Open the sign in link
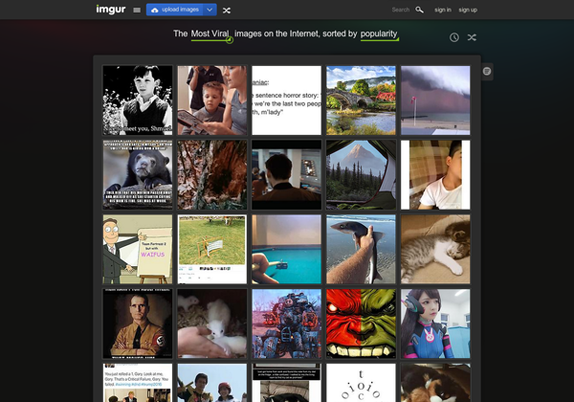 (443, 10)
